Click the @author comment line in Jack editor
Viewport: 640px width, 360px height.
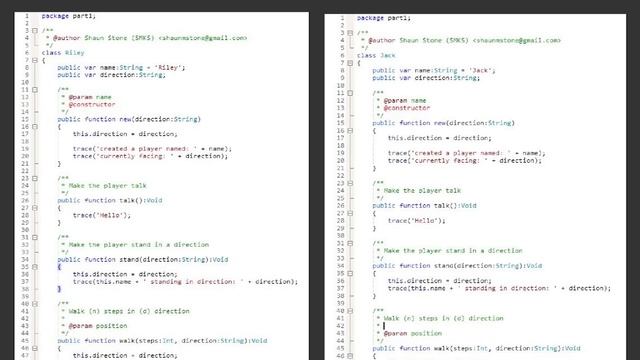[x=461, y=40]
